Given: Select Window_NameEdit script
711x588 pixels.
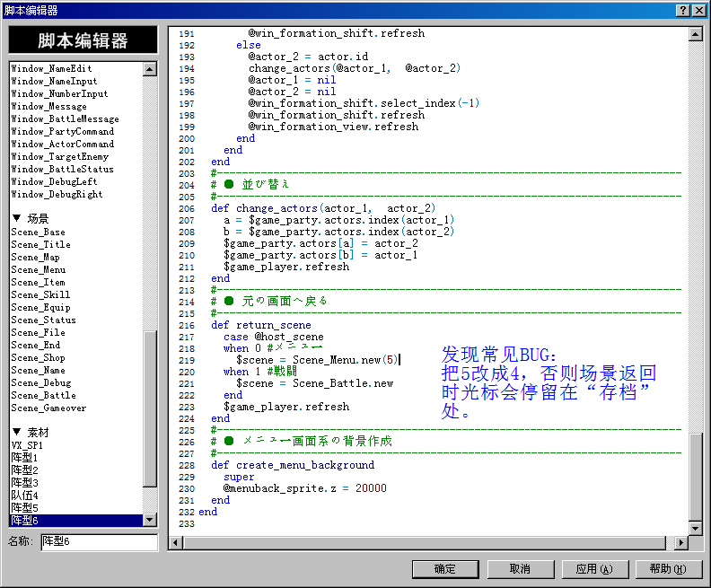Looking at the screenshot, I should click(51, 68).
